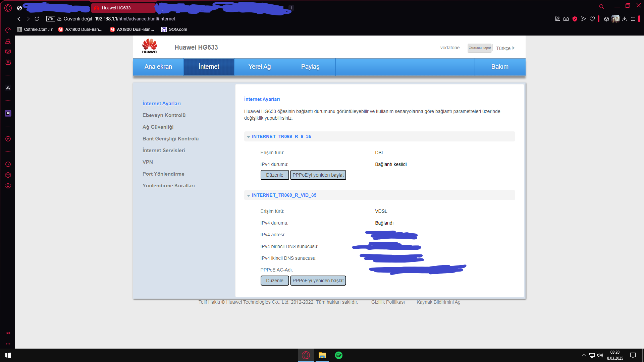Screen dimensions: 644x362
Task: Open sidebar settings gear icon
Action: [8, 186]
